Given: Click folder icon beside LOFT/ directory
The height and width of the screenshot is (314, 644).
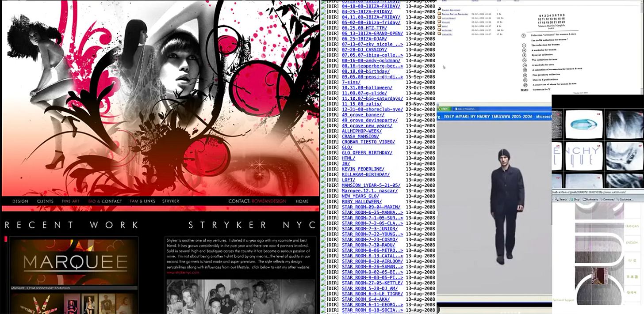Looking at the screenshot, I should click(x=323, y=180).
